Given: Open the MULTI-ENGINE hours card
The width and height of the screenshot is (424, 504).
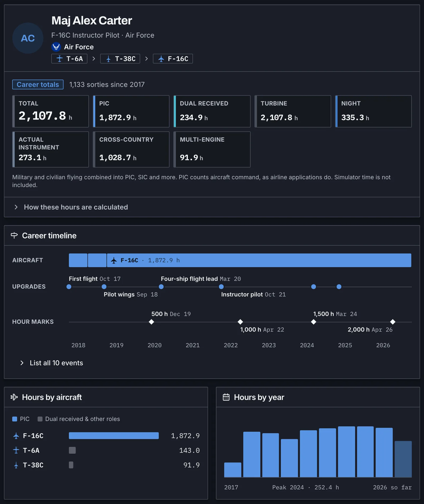Looking at the screenshot, I should tap(212, 149).
